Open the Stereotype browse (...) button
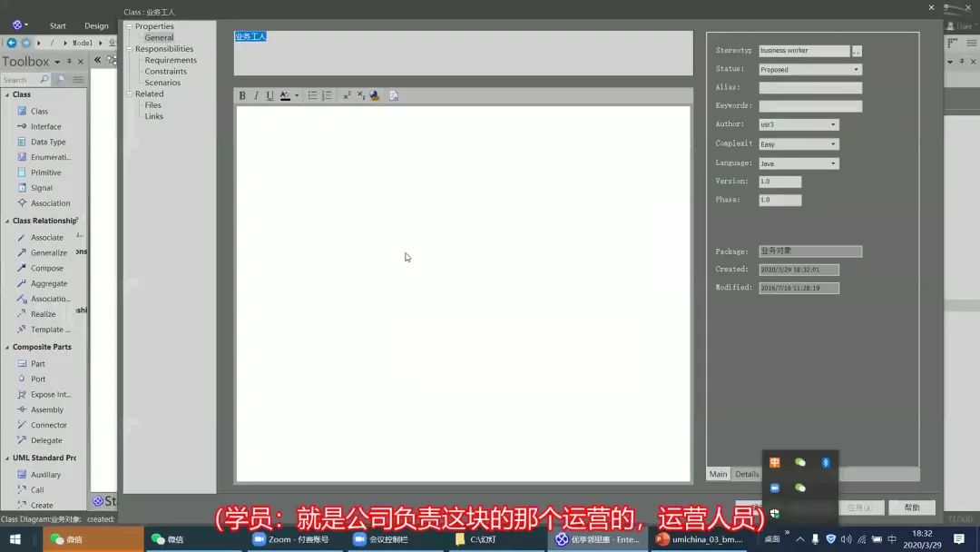This screenshot has width=980, height=552. pyautogui.click(x=857, y=51)
